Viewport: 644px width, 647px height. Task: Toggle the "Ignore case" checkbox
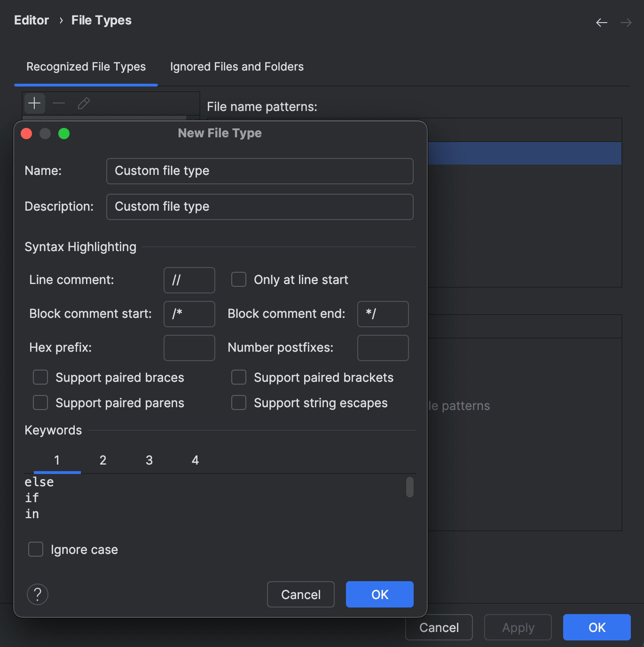(x=36, y=549)
